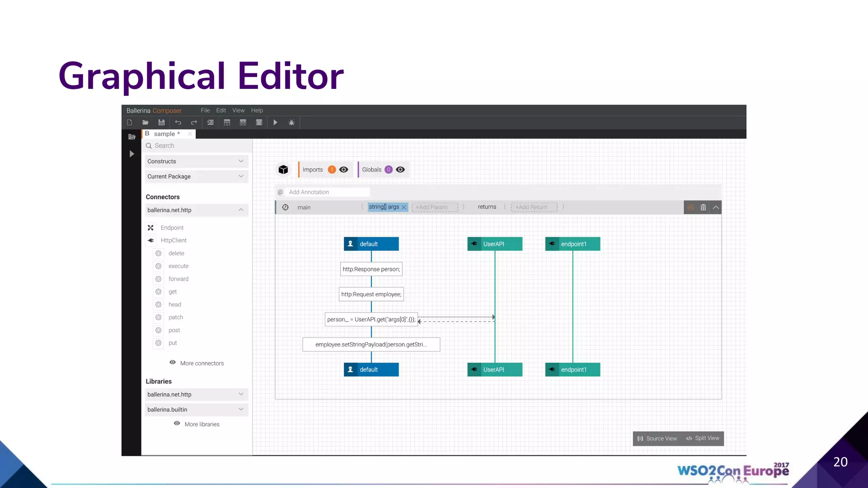Click the main function name
Viewport: 868px width, 488px height.
[304, 207]
